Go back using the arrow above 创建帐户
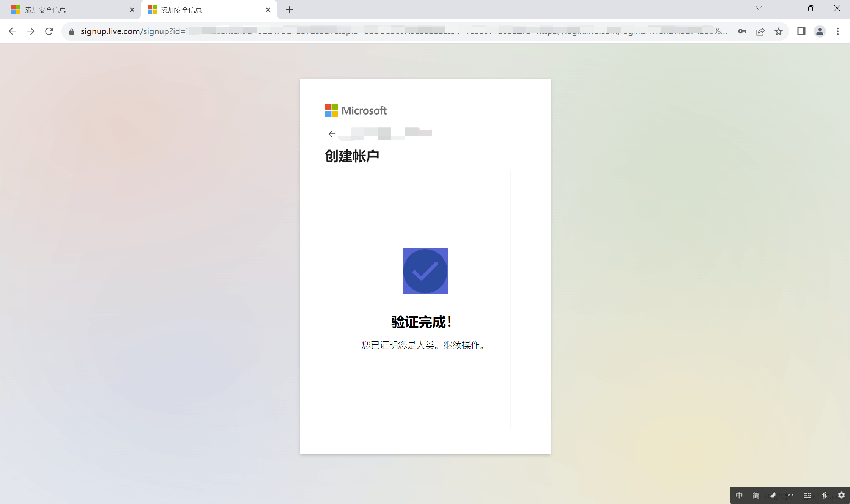The image size is (850, 504). 332,134
